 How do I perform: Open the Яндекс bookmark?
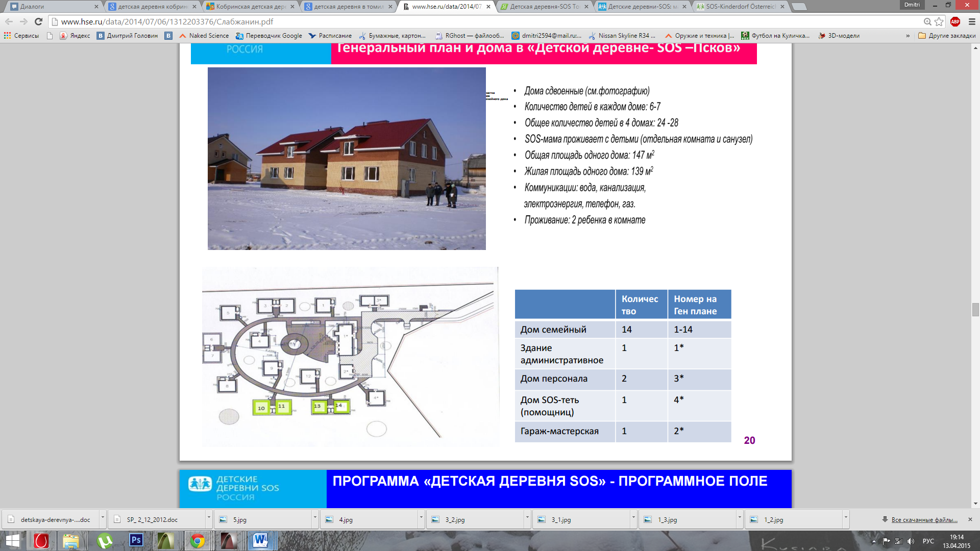(x=75, y=36)
